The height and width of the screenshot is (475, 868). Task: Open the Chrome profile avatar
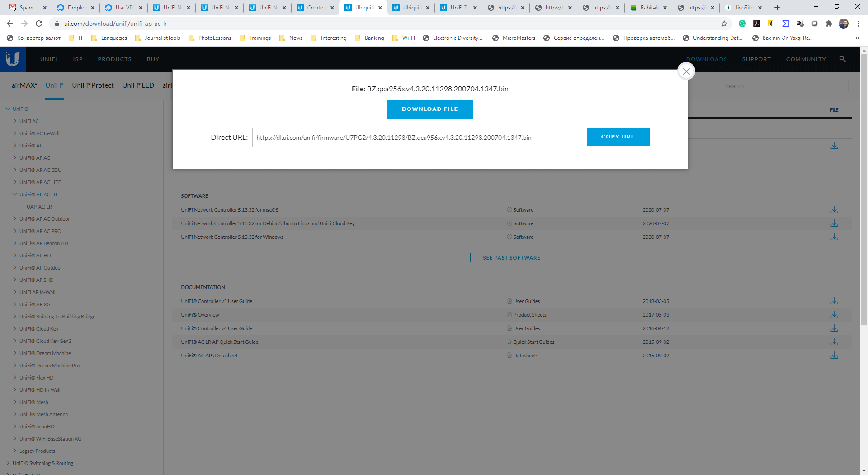[844, 24]
